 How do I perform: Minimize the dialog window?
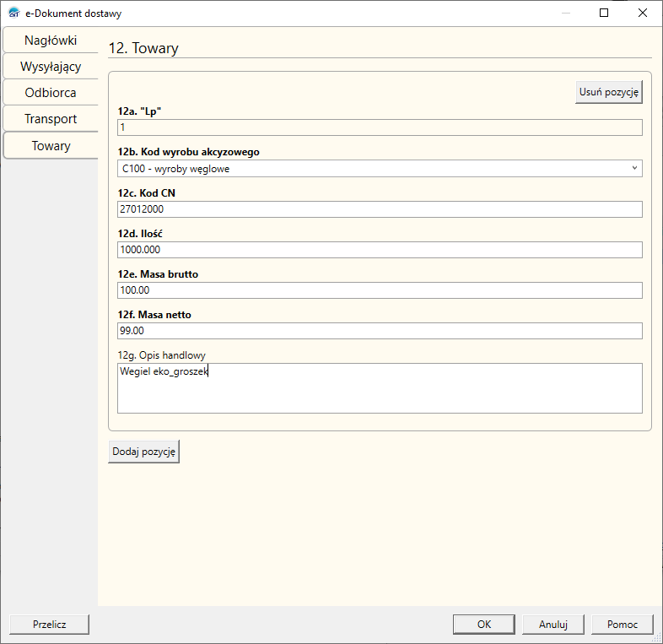pos(566,14)
